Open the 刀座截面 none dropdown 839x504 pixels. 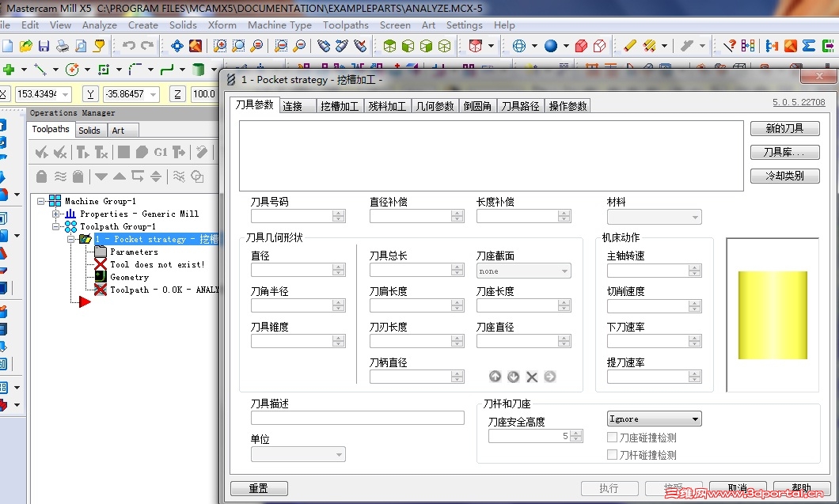(523, 271)
